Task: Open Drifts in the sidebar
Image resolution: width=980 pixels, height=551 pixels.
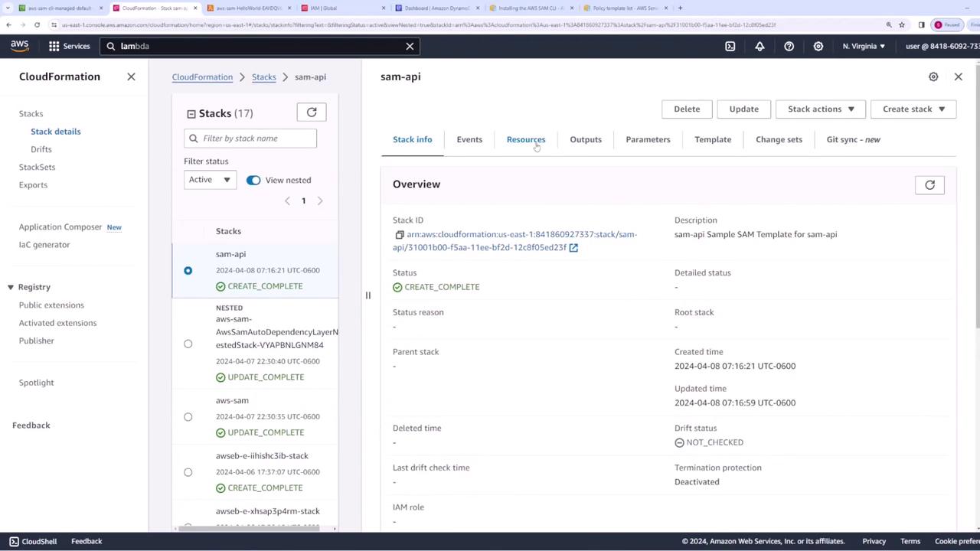Action: pyautogui.click(x=41, y=149)
